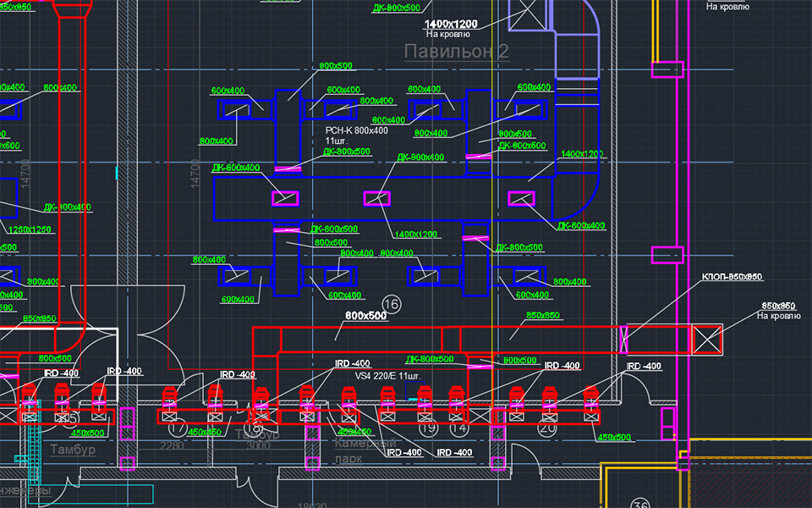Select the Павильон 2 room label
Image resolution: width=812 pixels, height=508 pixels.
(x=456, y=52)
